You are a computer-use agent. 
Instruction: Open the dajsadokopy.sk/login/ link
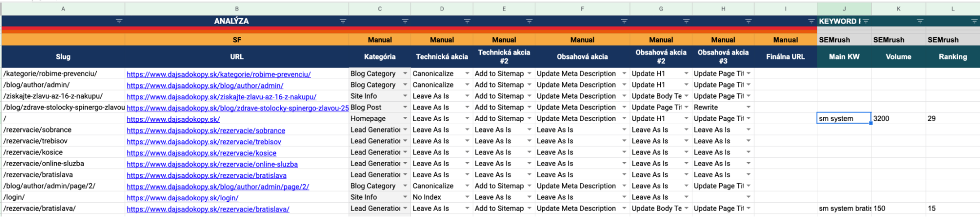coord(182,198)
